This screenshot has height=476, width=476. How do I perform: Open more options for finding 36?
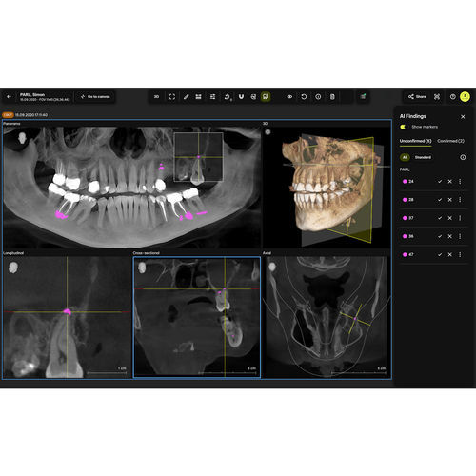coord(460,236)
